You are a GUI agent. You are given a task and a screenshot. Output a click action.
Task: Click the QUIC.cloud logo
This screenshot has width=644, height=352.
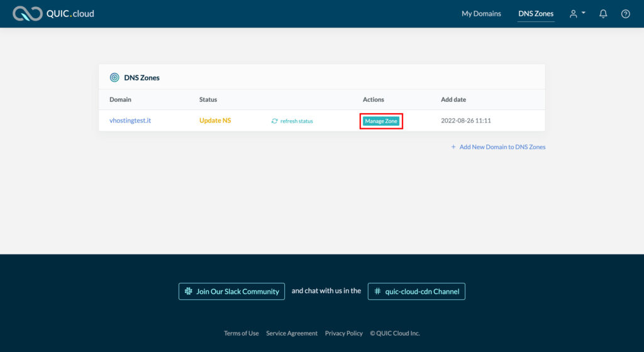53,14
